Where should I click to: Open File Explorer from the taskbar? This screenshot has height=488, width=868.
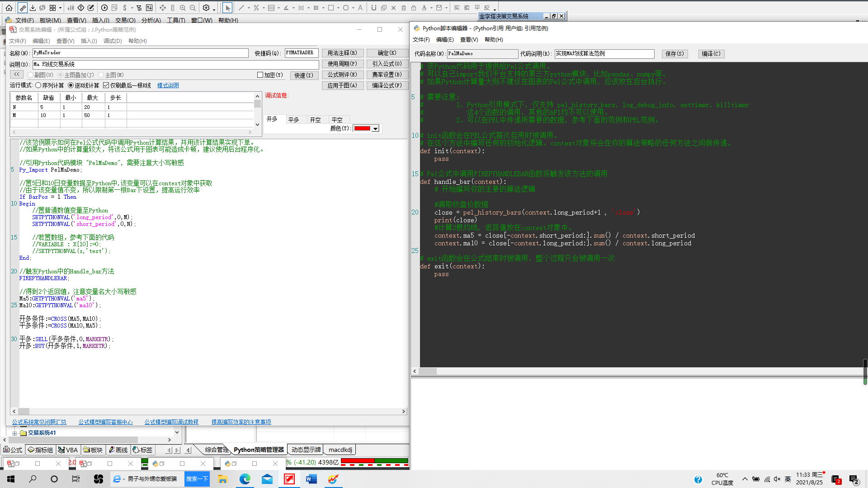click(x=222, y=479)
